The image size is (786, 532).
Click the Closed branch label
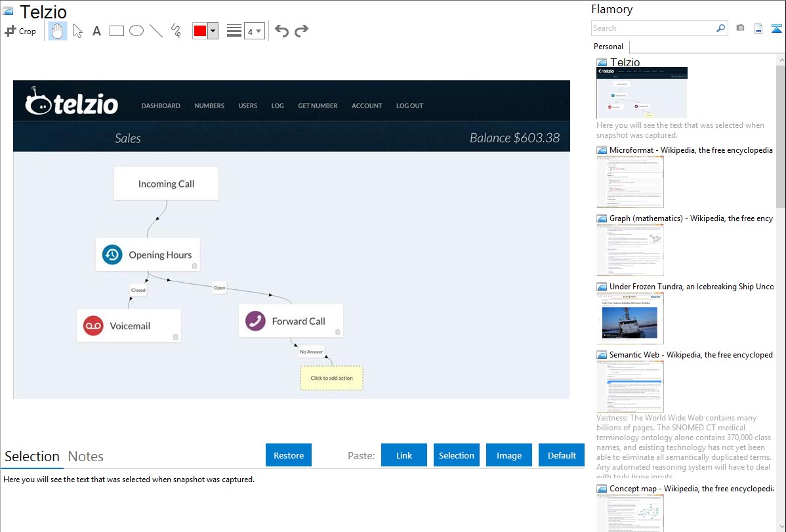[x=138, y=290]
